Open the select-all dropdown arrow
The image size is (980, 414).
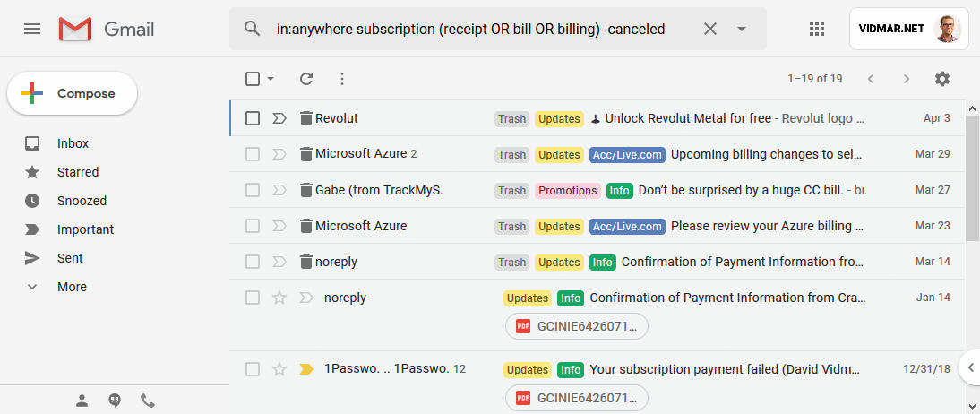(271, 79)
